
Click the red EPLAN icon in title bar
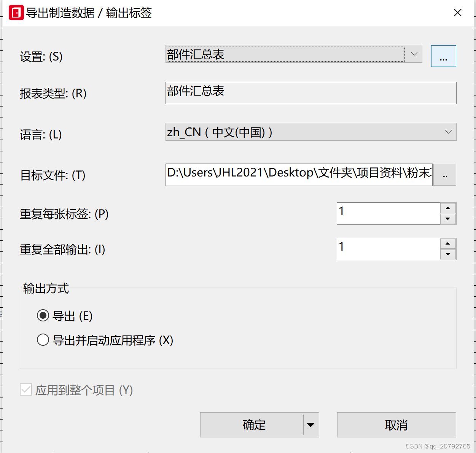(x=16, y=13)
